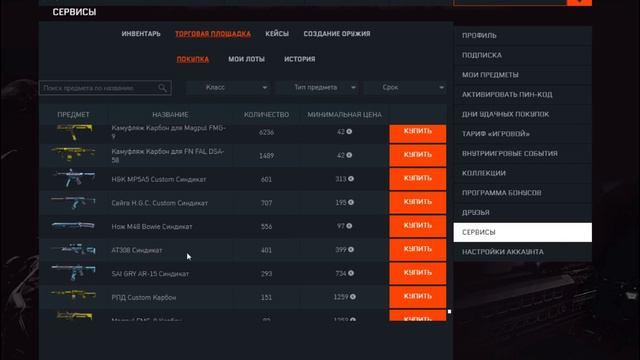Click the M48 Bowie knife thumbnail
The height and width of the screenshot is (360, 640).
pos(73,225)
